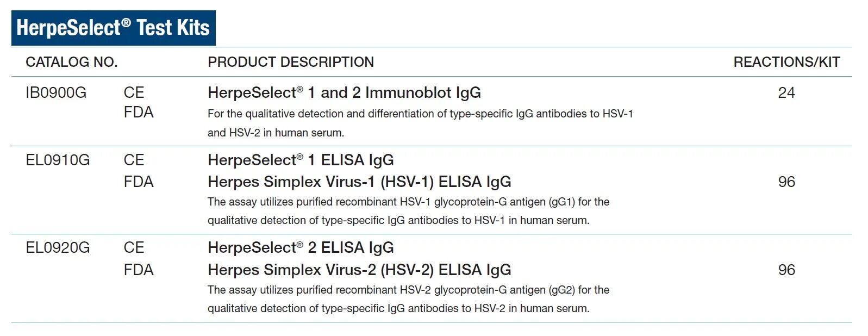Click the REACTIONS/KIT column header

[x=786, y=62]
